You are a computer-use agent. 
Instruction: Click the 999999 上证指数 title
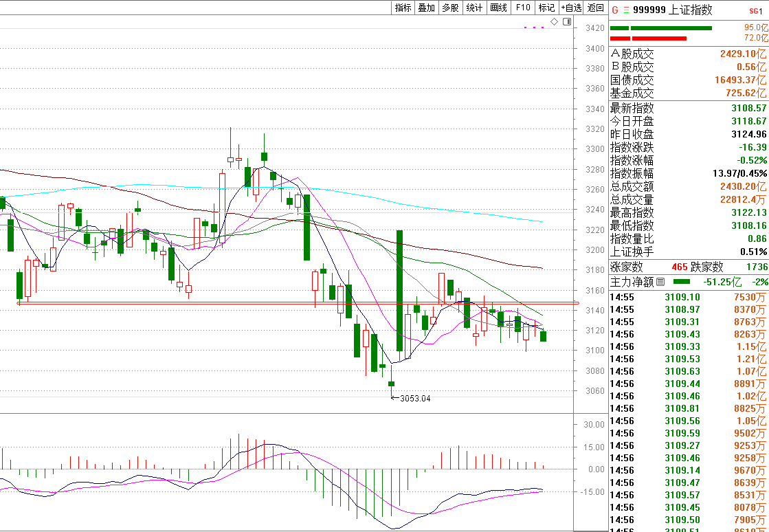(672, 10)
